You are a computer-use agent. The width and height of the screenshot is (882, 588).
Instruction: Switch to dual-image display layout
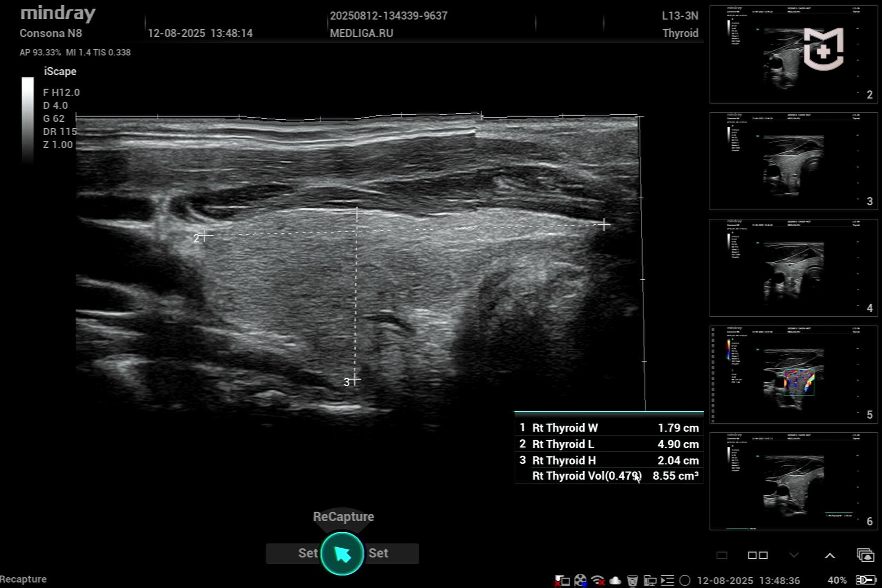pyautogui.click(x=757, y=555)
